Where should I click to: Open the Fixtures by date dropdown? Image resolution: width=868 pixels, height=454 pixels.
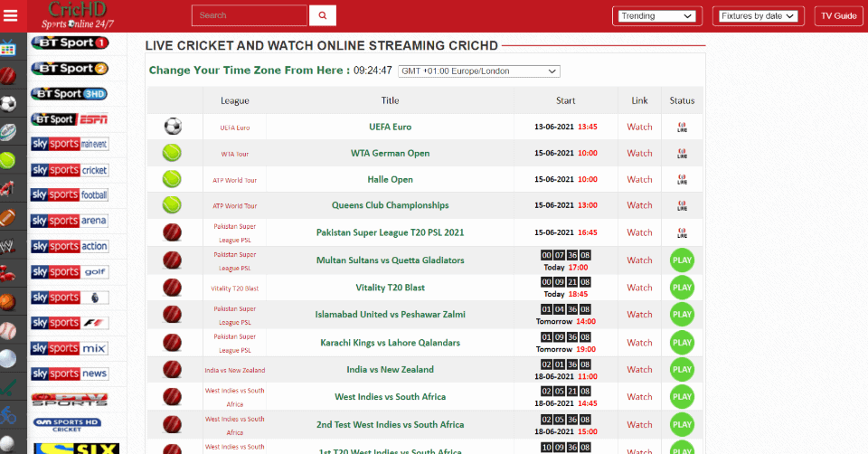click(x=758, y=16)
